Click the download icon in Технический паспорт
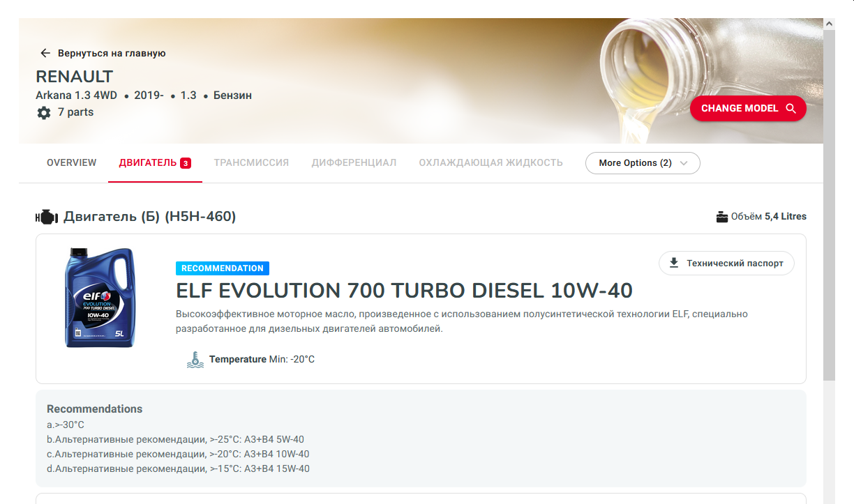The image size is (854, 504). coord(674,263)
